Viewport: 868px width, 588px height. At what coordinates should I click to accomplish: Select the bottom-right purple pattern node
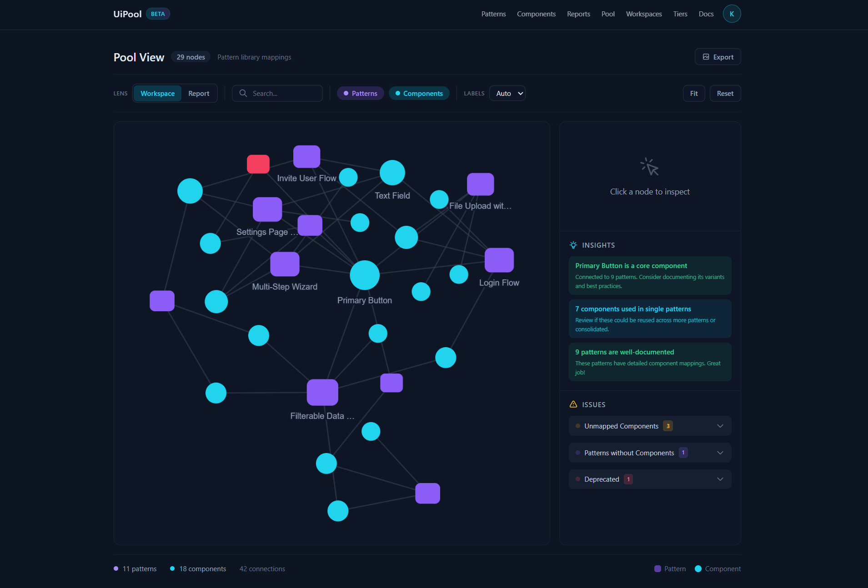pos(428,493)
